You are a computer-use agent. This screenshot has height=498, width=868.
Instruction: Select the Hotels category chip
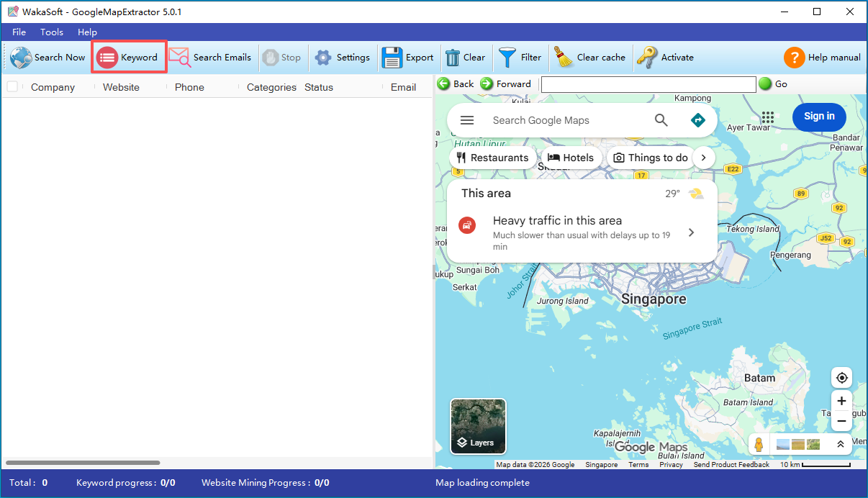point(571,158)
